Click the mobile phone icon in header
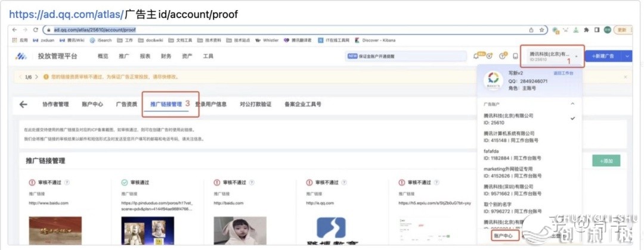 (515, 56)
